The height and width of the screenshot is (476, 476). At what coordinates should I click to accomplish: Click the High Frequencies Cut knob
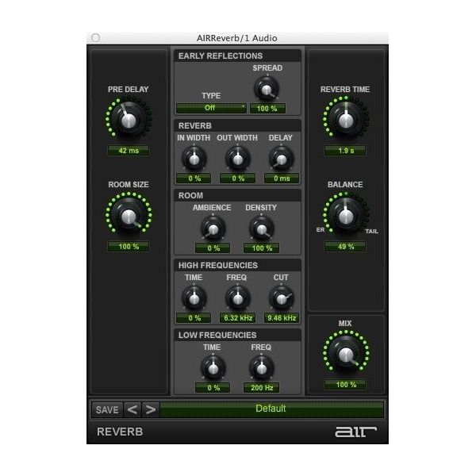click(x=282, y=298)
